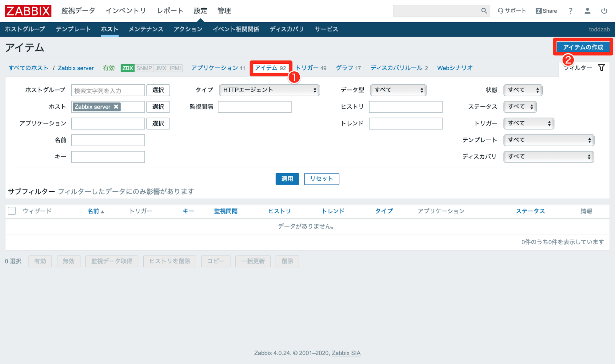Screen dimensions: 615x364
Task: Click the 有効 host status link
Action: 109,68
